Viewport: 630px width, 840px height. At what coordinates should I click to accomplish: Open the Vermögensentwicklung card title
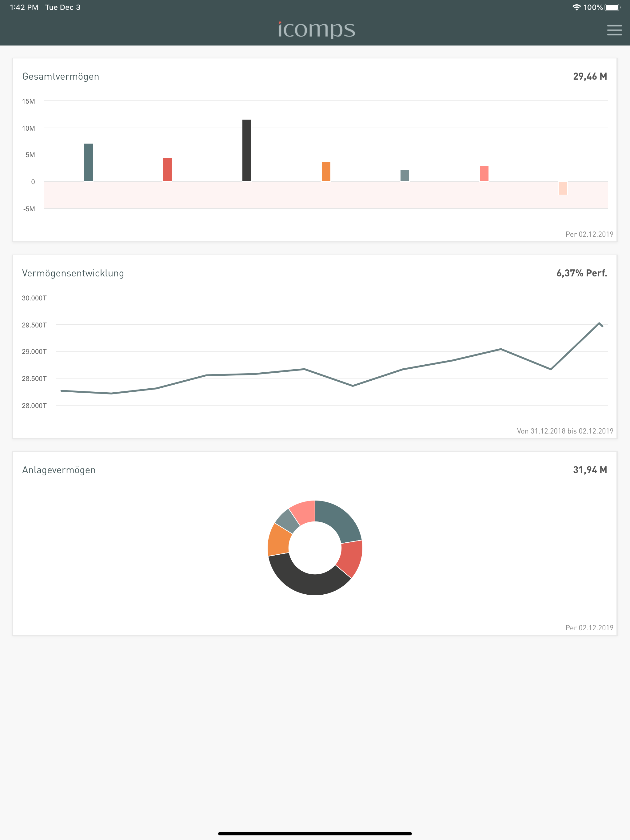coord(73,273)
